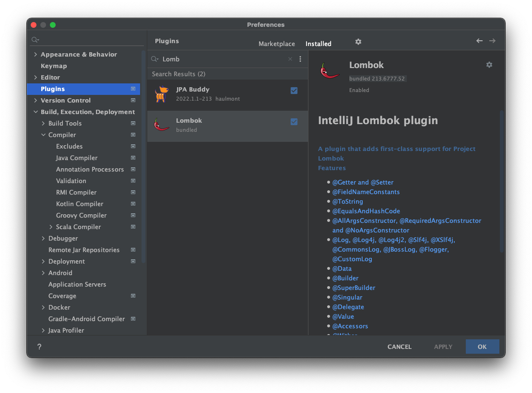Open the @Getter and @Setter link
The image size is (532, 393).
pyautogui.click(x=363, y=182)
